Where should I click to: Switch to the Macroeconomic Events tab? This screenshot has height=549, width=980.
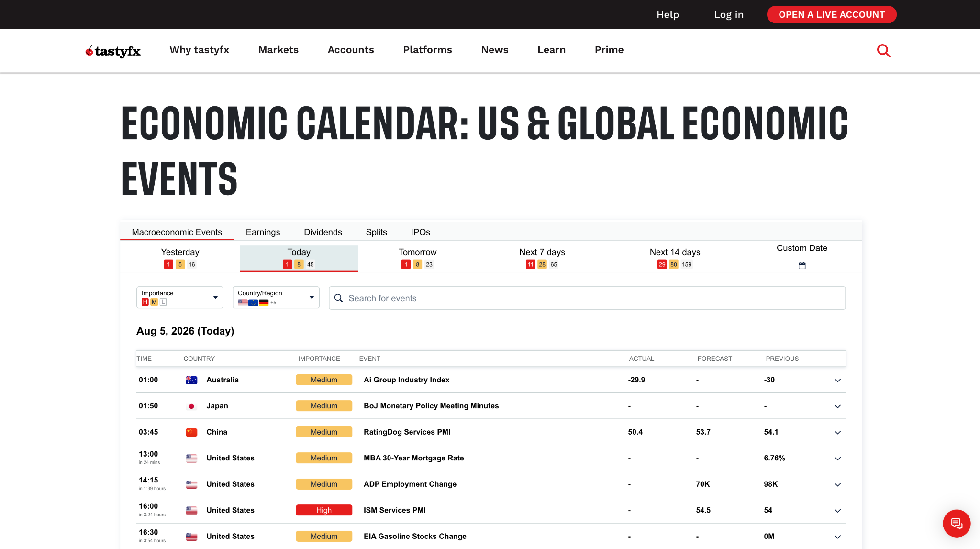pyautogui.click(x=177, y=232)
